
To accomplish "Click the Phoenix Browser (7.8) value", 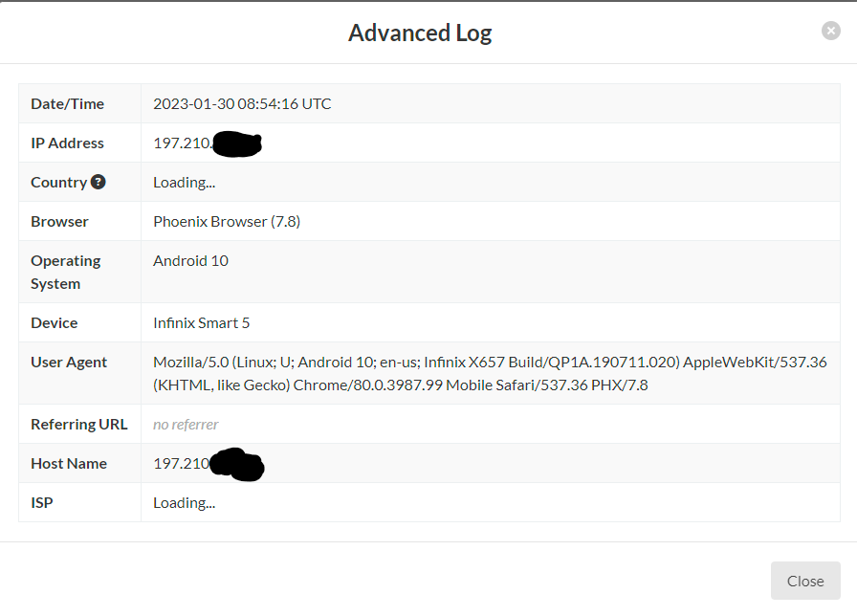I will tap(227, 221).
